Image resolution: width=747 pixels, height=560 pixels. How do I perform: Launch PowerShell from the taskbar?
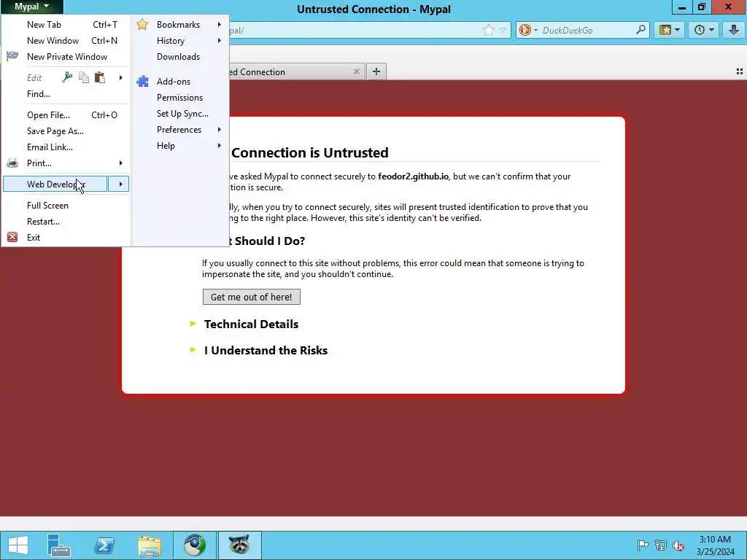[x=104, y=545]
